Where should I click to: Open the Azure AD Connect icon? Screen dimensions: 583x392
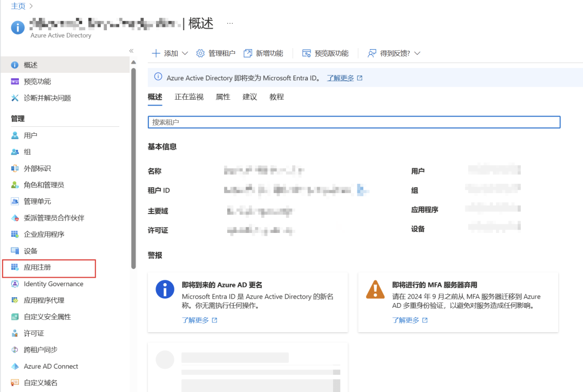15,366
